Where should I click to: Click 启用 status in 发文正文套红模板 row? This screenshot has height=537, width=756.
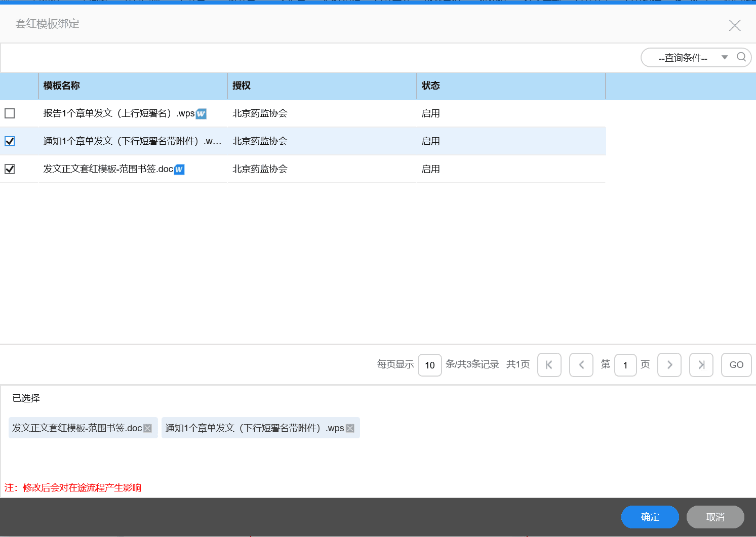tap(430, 169)
